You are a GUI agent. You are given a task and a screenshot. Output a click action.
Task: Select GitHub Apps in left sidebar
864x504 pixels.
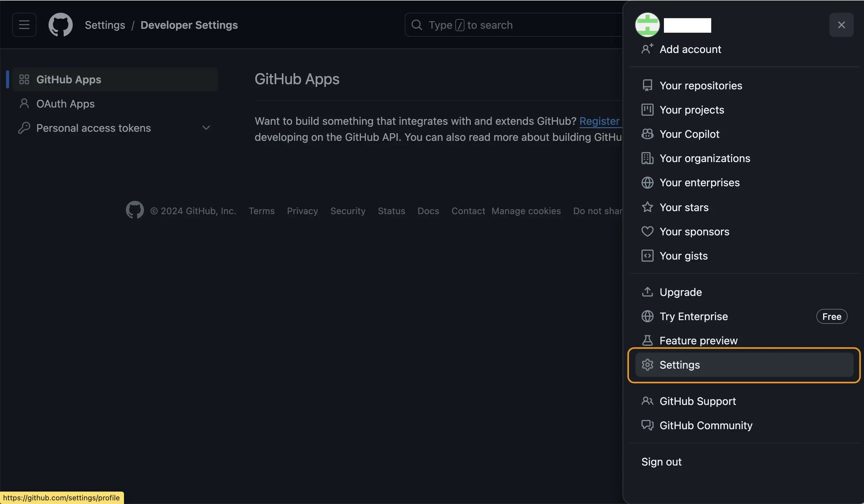(x=115, y=79)
